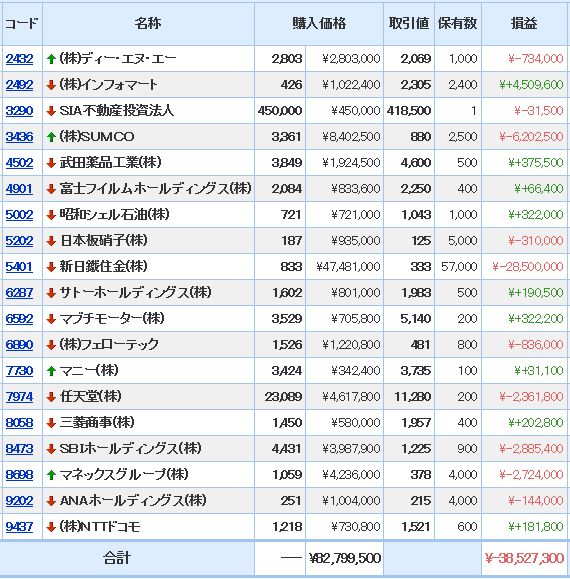Open stock code link 5202
The height and width of the screenshot is (579, 570).
coord(19,241)
